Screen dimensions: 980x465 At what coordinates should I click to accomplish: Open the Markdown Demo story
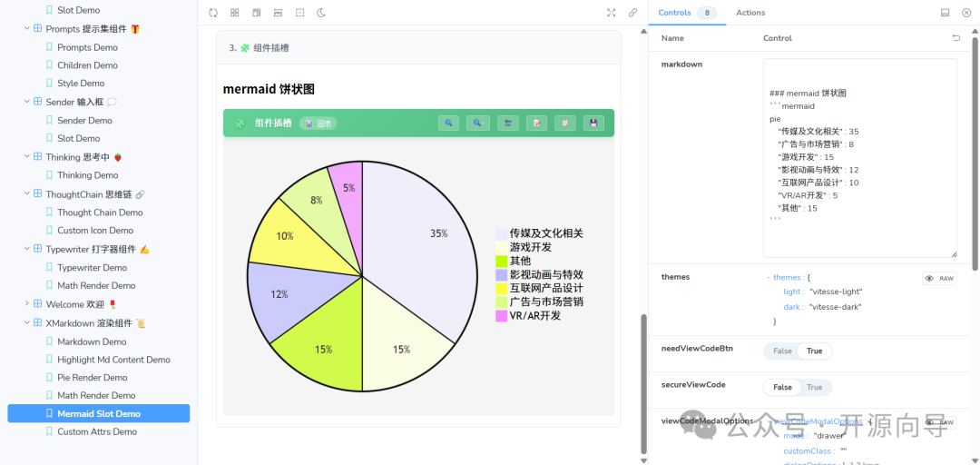[x=92, y=341]
